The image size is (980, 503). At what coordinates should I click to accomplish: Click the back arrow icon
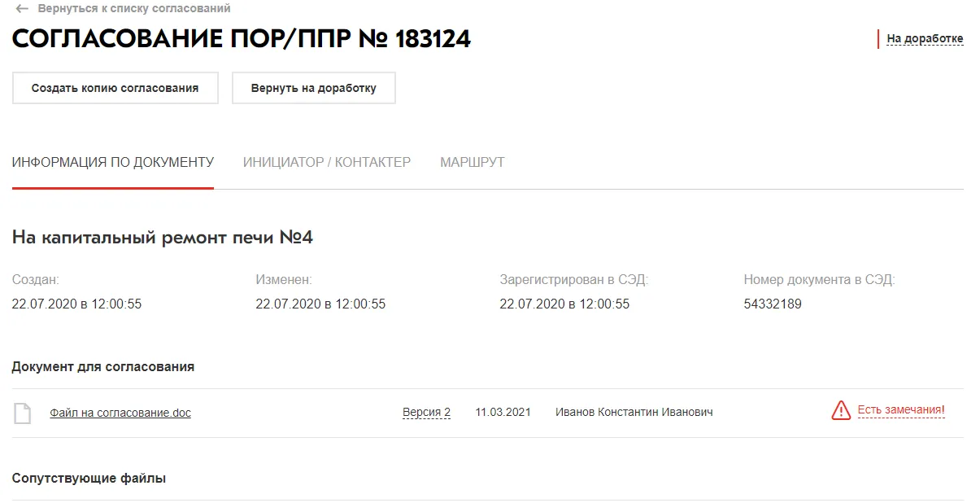coord(22,9)
